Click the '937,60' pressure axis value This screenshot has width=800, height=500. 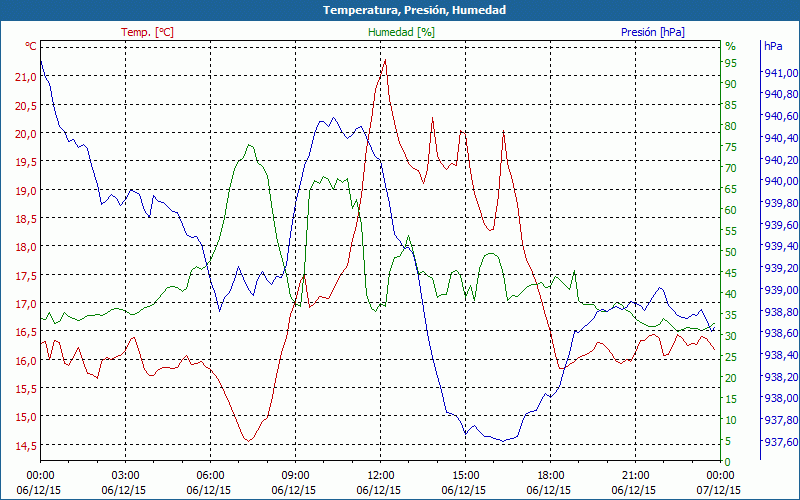coord(781,441)
